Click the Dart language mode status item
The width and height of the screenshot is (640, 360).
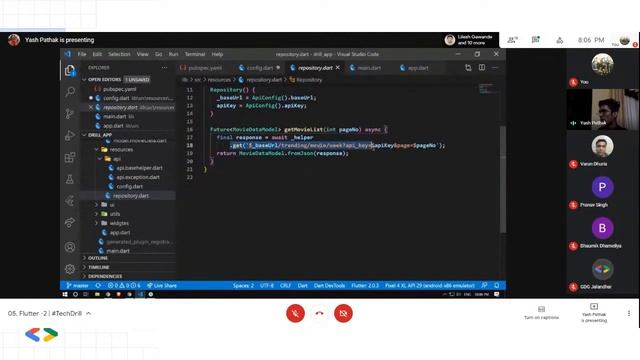(x=302, y=285)
